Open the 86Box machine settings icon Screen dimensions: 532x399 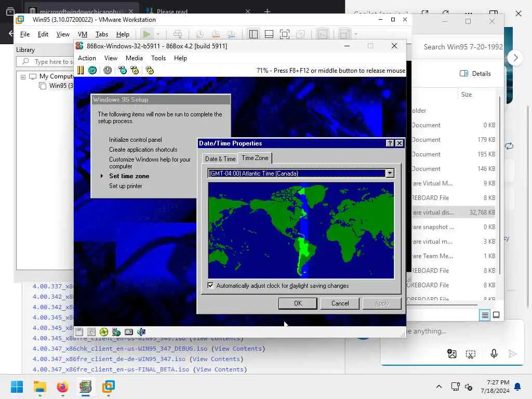point(150,70)
